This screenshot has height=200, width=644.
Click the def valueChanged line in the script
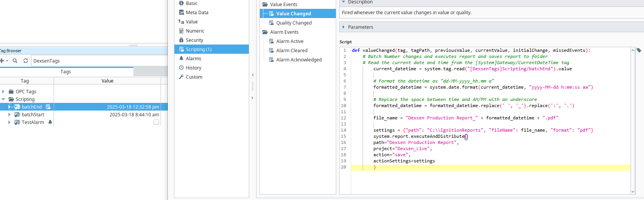(x=471, y=50)
